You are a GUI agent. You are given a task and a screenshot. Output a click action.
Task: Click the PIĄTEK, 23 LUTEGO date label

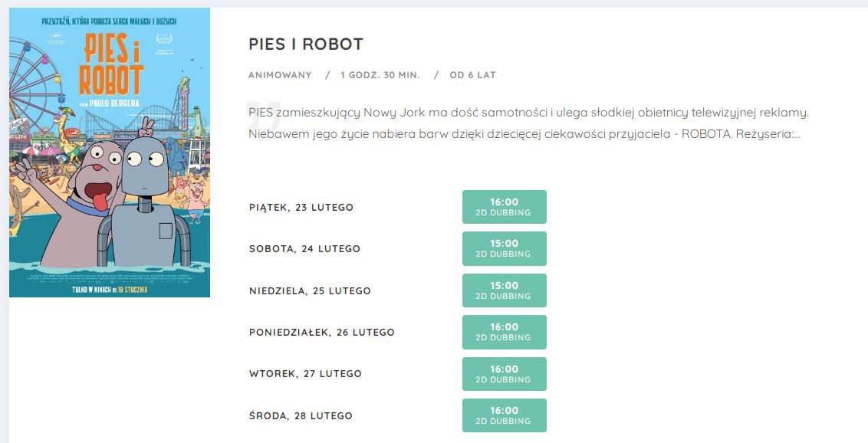301,208
